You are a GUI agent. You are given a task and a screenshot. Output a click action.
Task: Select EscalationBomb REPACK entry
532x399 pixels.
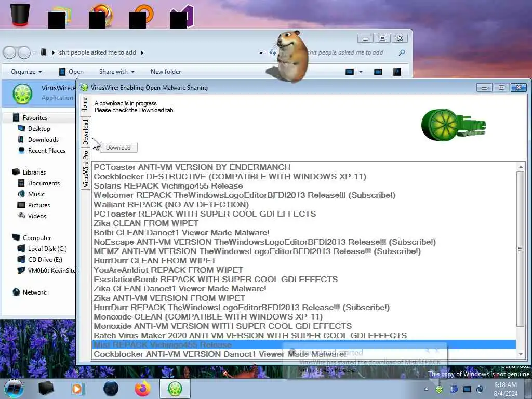tap(304, 279)
